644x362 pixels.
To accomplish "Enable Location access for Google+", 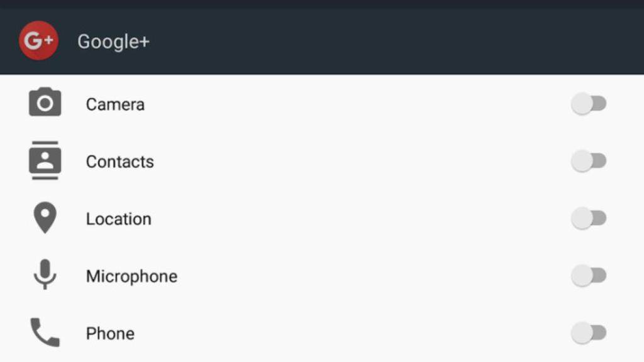I will (589, 218).
